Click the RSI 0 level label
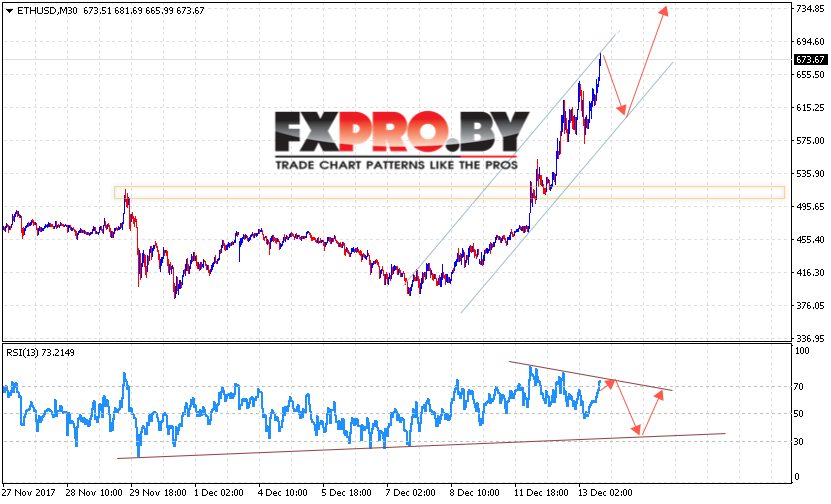Screen dimensions: 831x504 pos(797,477)
